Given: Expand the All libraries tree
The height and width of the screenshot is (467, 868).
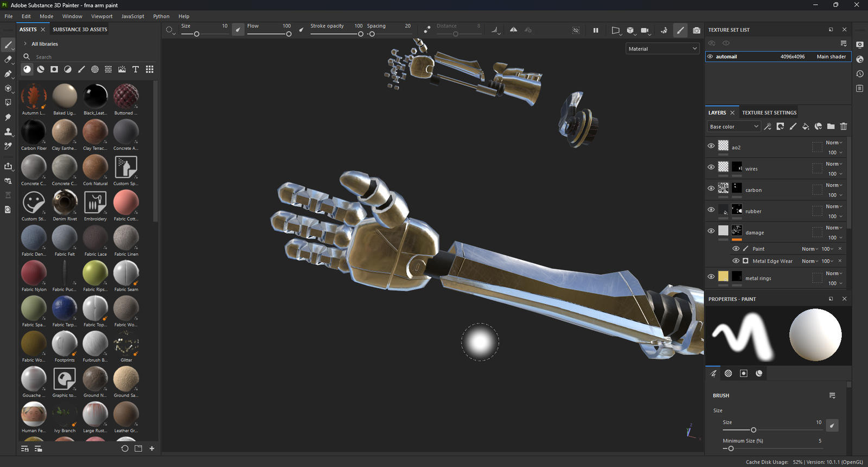Looking at the screenshot, I should 25,44.
